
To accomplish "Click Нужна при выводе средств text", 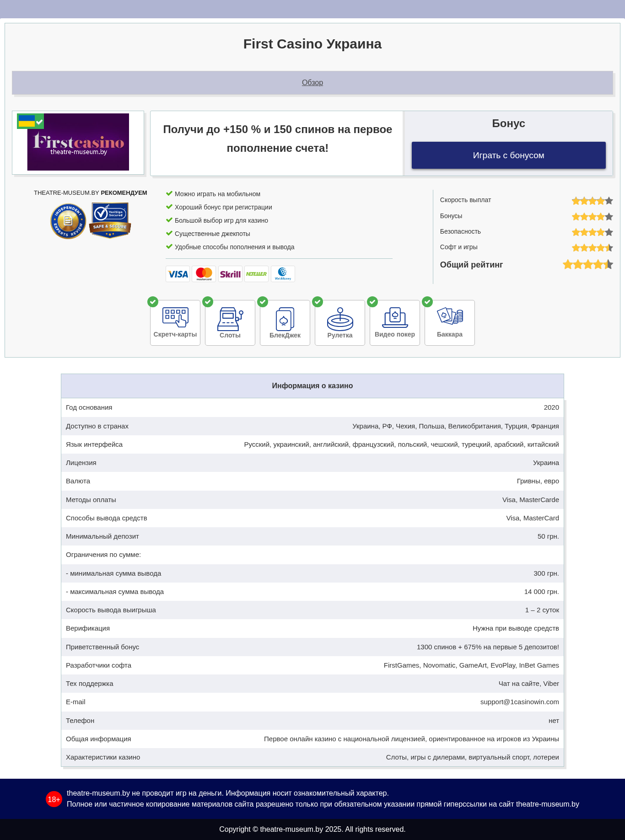I will click(x=516, y=628).
